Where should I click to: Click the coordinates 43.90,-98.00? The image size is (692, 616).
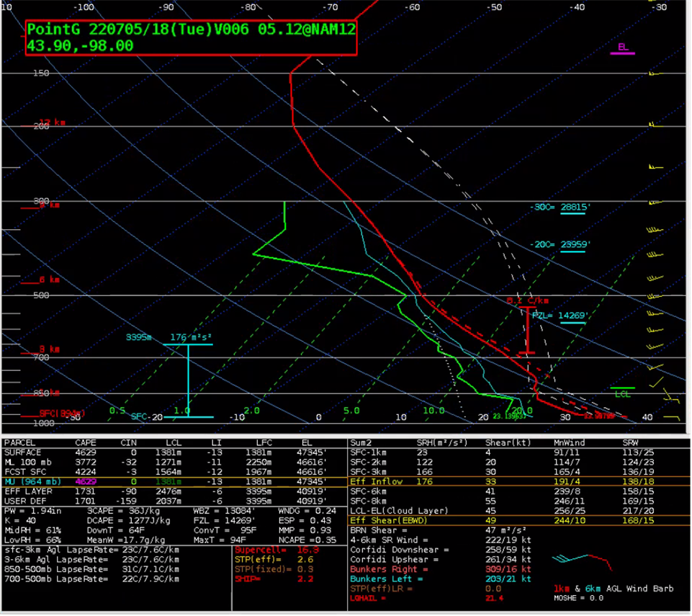click(x=80, y=46)
